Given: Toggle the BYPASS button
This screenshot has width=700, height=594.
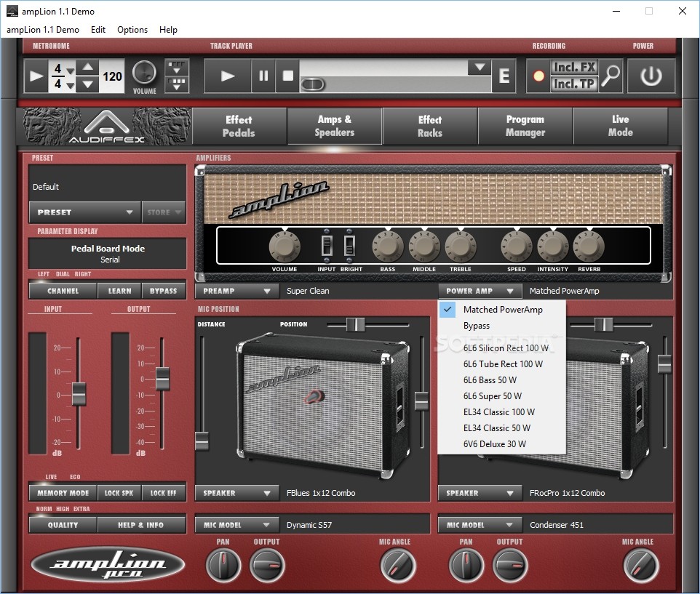Looking at the screenshot, I should (164, 291).
